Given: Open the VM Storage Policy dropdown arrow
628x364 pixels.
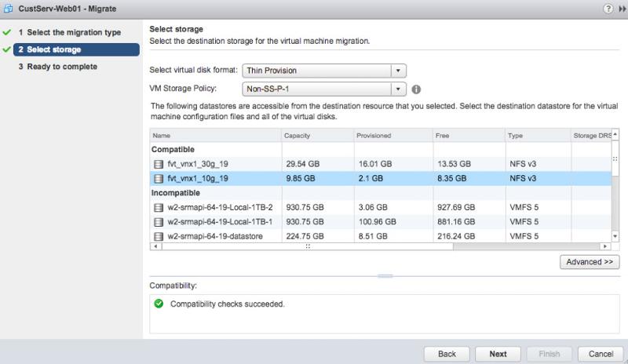Looking at the screenshot, I should click(398, 89).
